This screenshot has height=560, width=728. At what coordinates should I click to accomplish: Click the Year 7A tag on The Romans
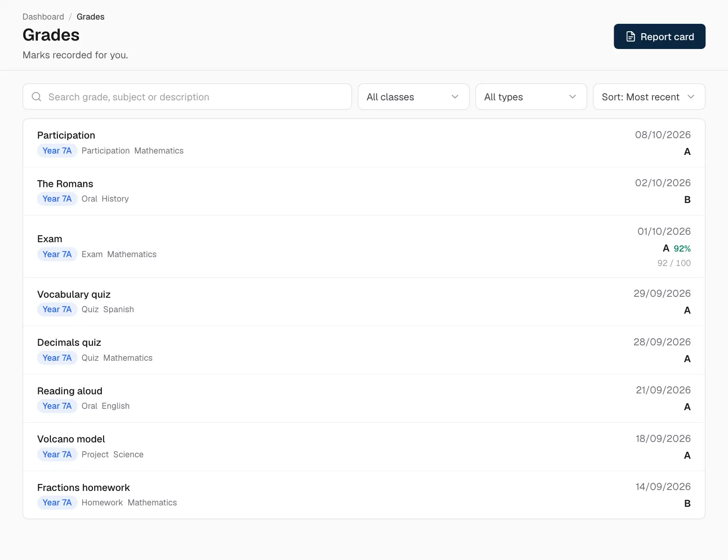coord(57,199)
